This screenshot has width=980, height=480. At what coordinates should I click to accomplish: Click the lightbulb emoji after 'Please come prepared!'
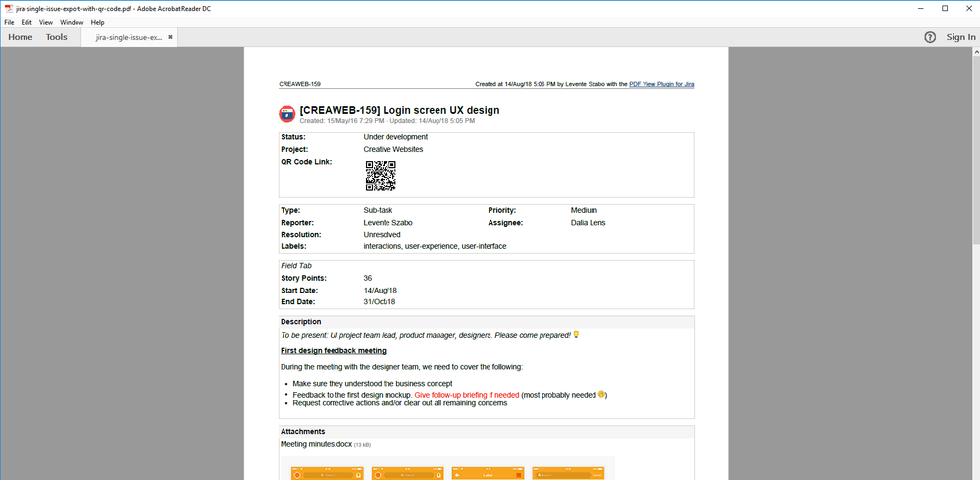coord(576,335)
